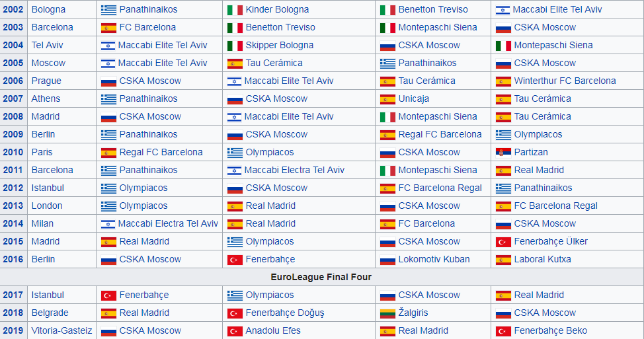Viewport: 644px width, 339px height.
Task: Select the Turkish flag next to Anadolu Efes
Action: pyautogui.click(x=235, y=330)
